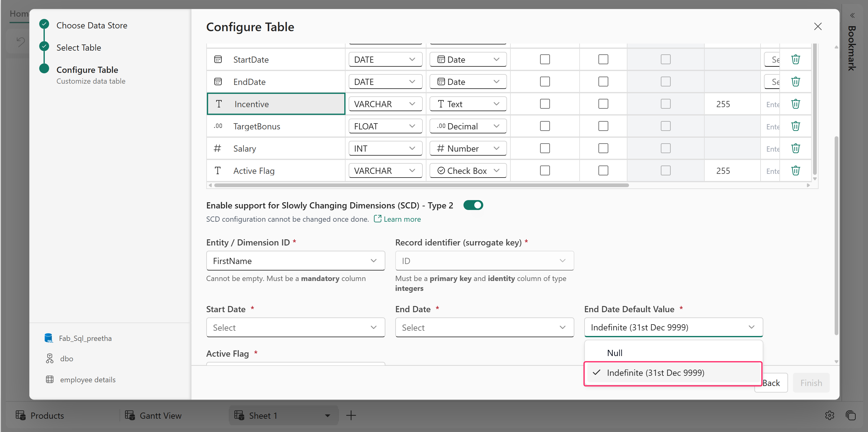Toggle off SCD Type 2 support switch
868x432 pixels.
[x=473, y=205]
